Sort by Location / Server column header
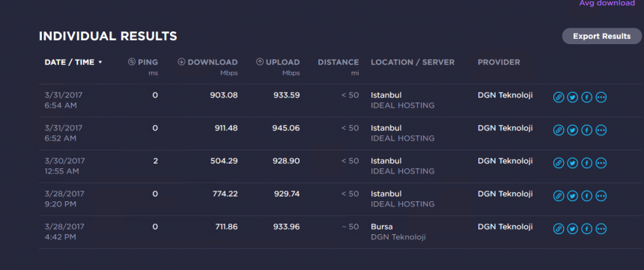 click(x=413, y=62)
